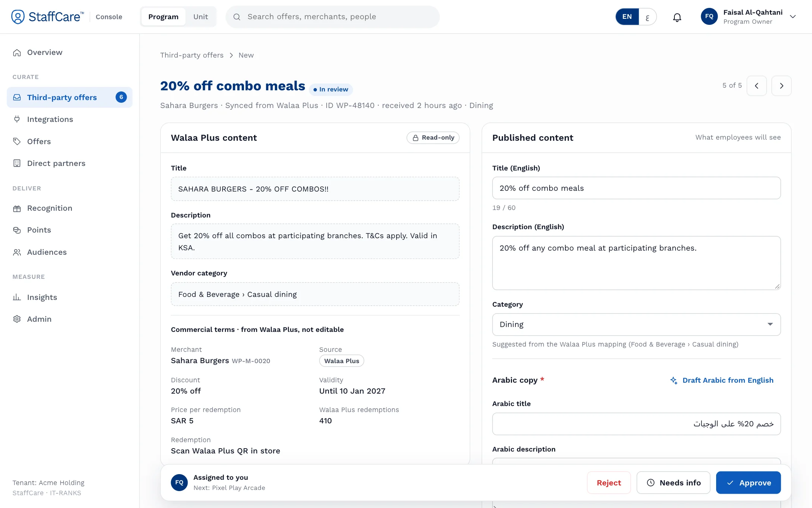Click the 6 count badge in sidebar

pos(121,97)
